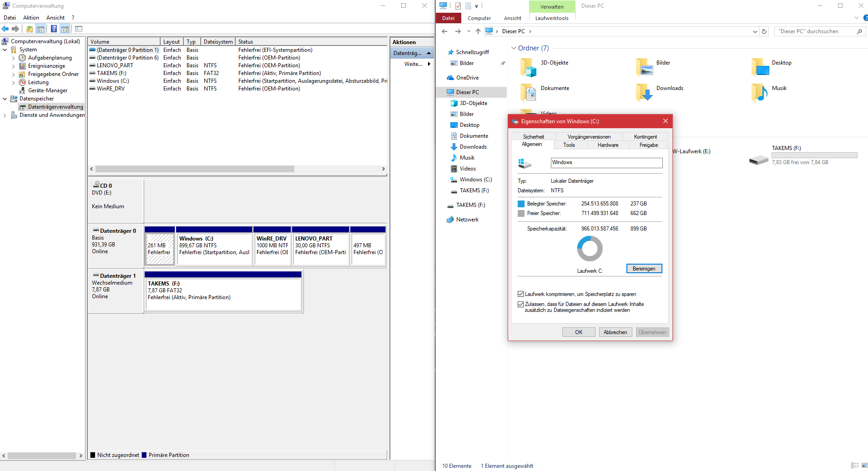Switch to details view in status bar

coord(855,466)
